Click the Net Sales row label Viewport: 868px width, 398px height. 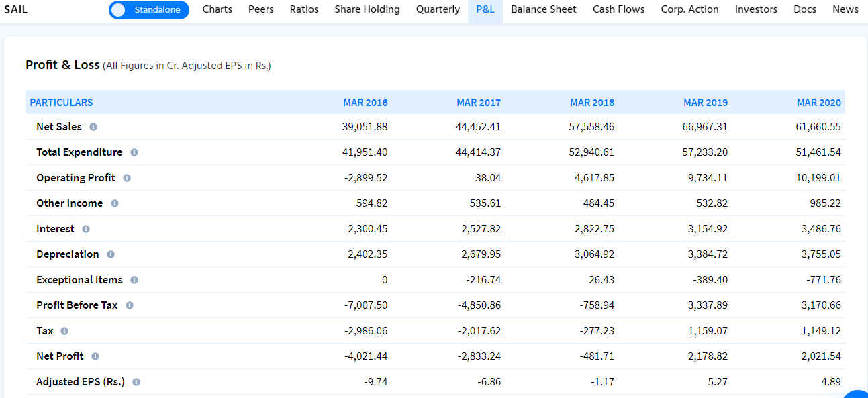pyautogui.click(x=59, y=127)
